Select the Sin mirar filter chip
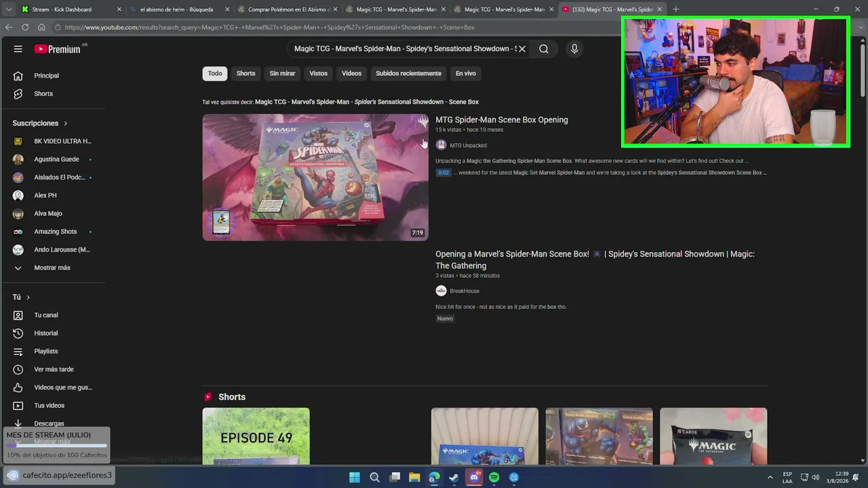This screenshot has width=868, height=488. pyautogui.click(x=282, y=73)
